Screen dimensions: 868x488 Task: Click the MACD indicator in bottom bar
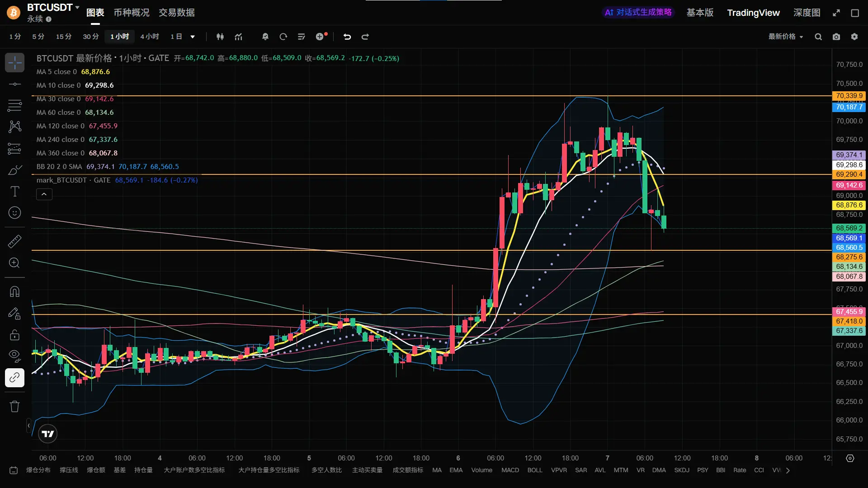coord(510,470)
